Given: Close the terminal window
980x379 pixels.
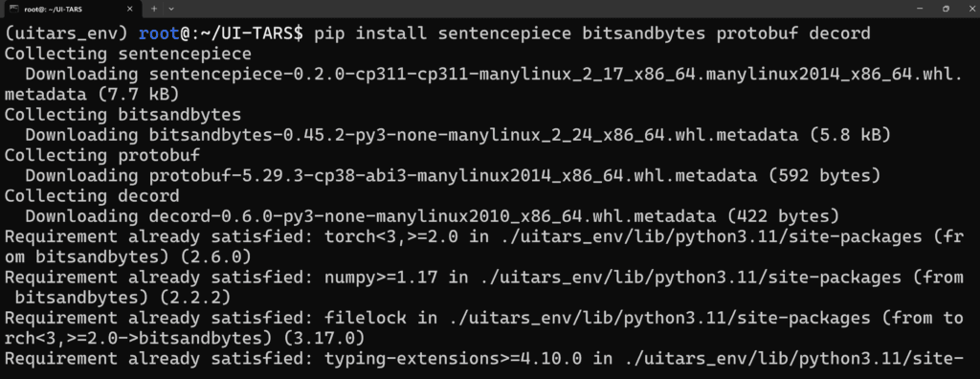Looking at the screenshot, I should [x=970, y=9].
